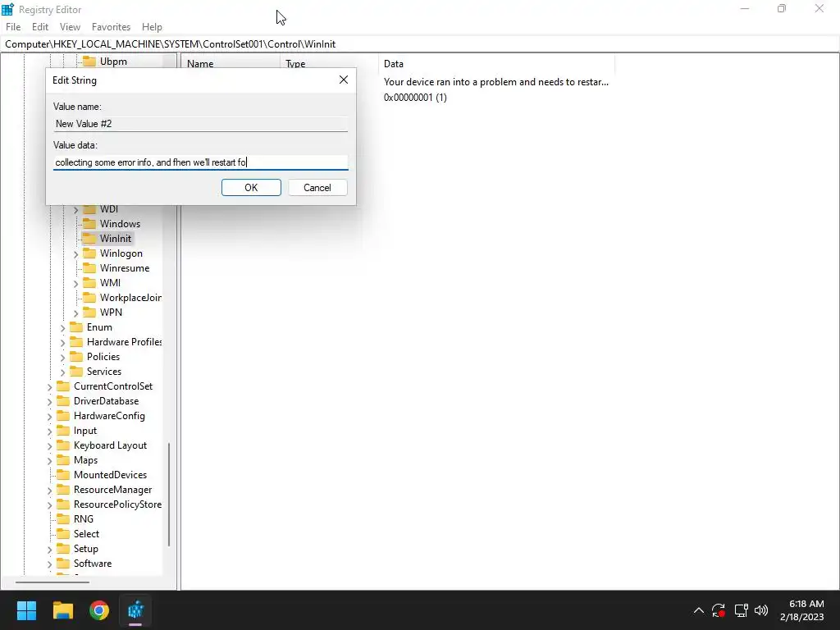Viewport: 840px width, 630px height.
Task: Select the WDI folder icon
Action: 89,209
